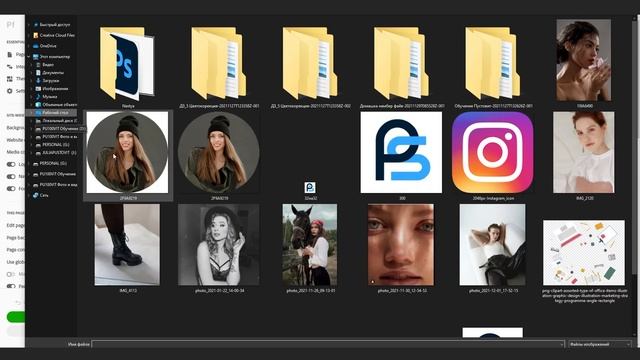Select photo_2021-12-01 woman on sofa
The height and width of the screenshot is (360, 640).
pyautogui.click(x=493, y=244)
